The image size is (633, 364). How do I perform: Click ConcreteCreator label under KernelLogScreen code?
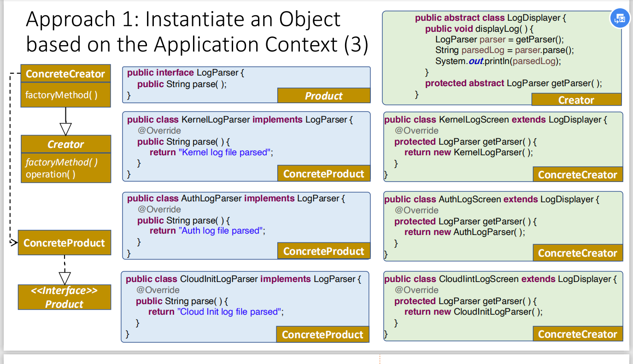(578, 175)
